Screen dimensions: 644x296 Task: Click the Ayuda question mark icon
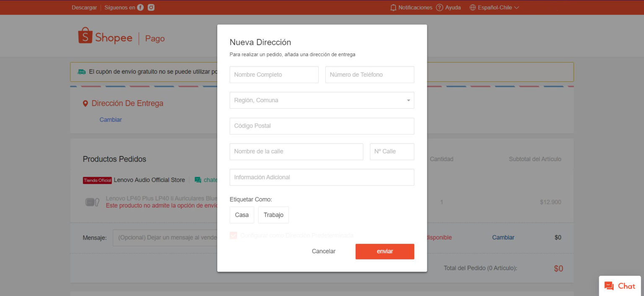pyautogui.click(x=439, y=7)
